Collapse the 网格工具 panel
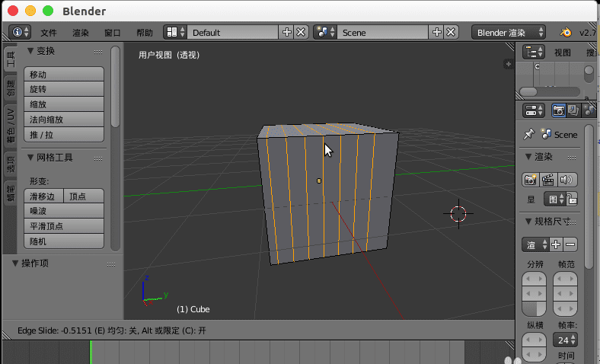The height and width of the screenshot is (364, 600). [30, 158]
